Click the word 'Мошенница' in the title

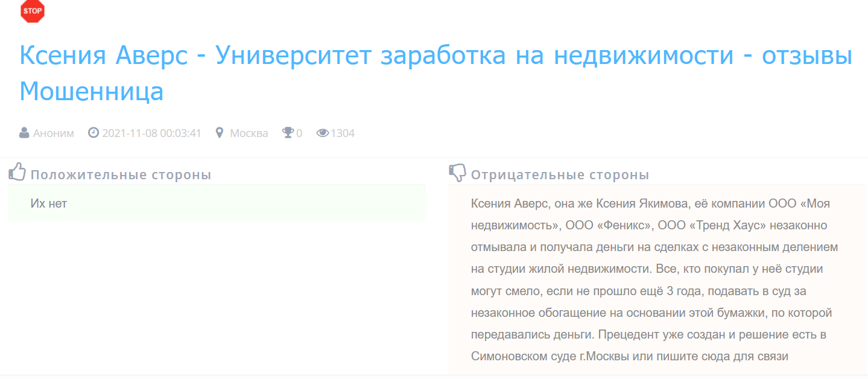[x=92, y=91]
